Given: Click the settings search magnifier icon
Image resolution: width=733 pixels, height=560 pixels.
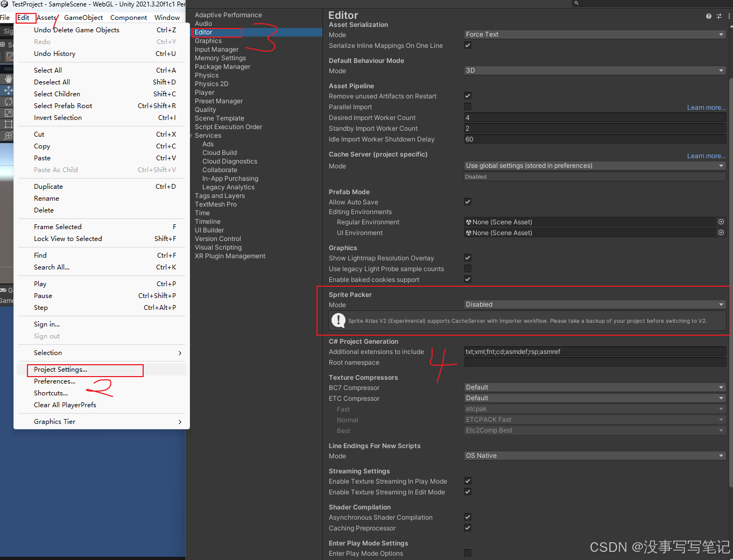Looking at the screenshot, I should pos(576,3).
